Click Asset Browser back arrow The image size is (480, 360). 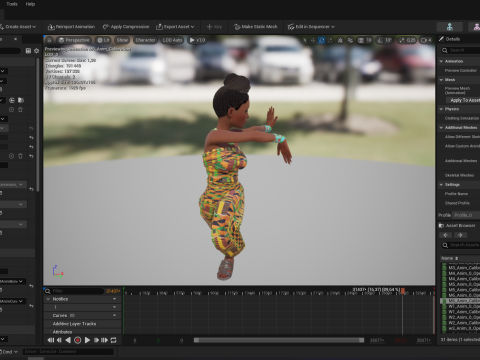tap(446, 235)
